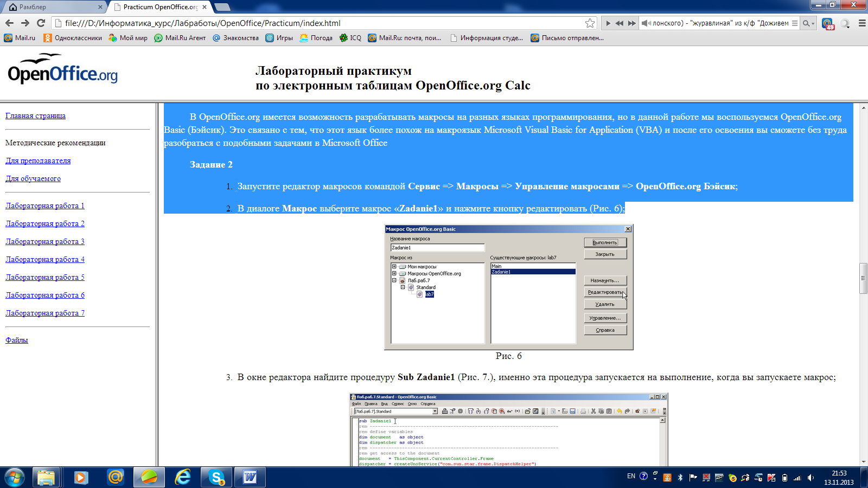Click the Bluetooth tray icon

pos(680,478)
